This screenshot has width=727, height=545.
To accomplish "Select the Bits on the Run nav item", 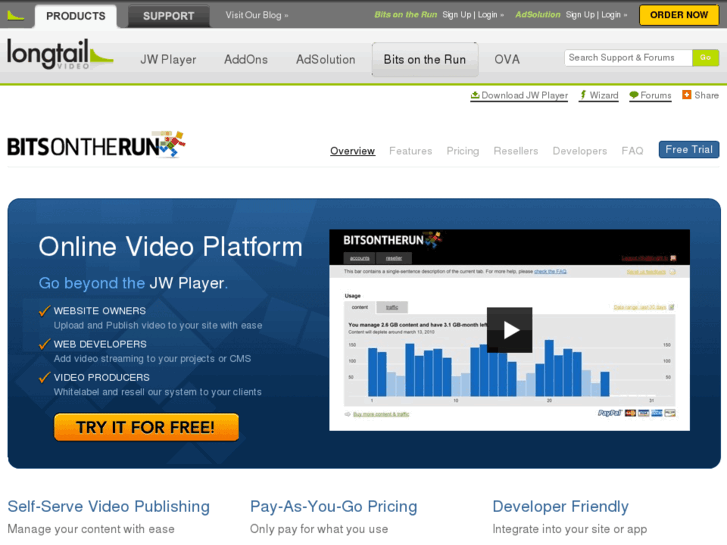I will [425, 60].
